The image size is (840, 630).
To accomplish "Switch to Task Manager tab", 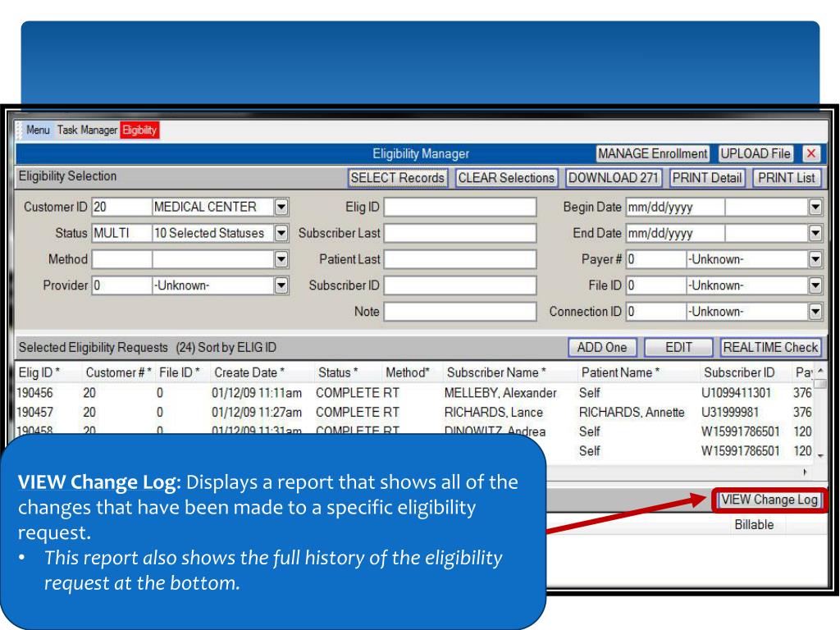I will pos(87,130).
